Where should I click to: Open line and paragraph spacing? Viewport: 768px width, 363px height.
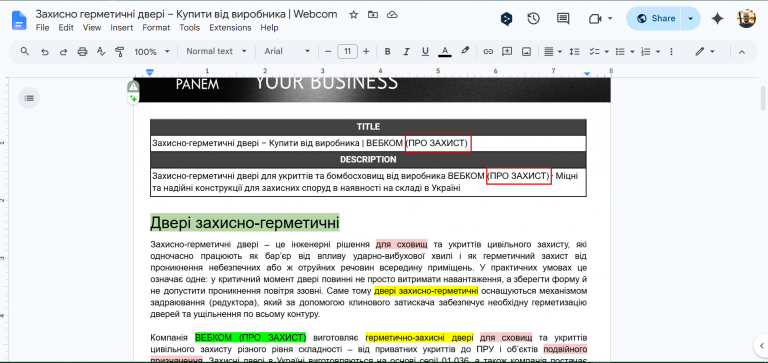[575, 51]
